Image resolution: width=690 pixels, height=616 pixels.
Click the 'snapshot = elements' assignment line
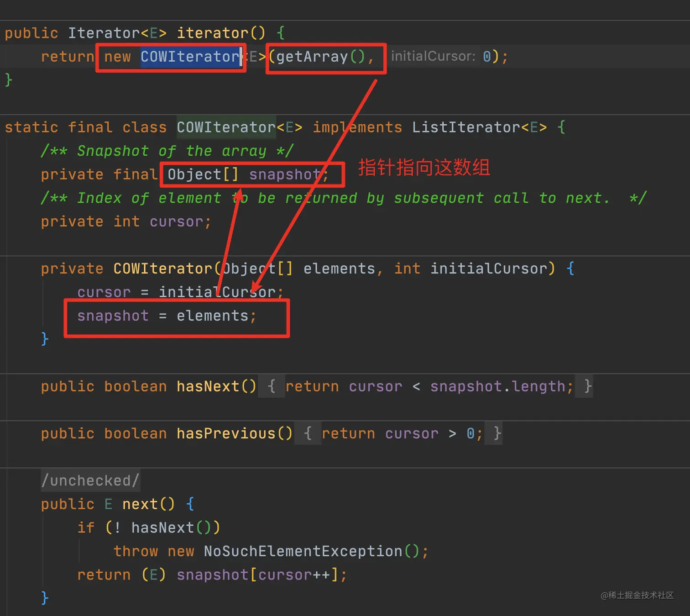pyautogui.click(x=167, y=316)
